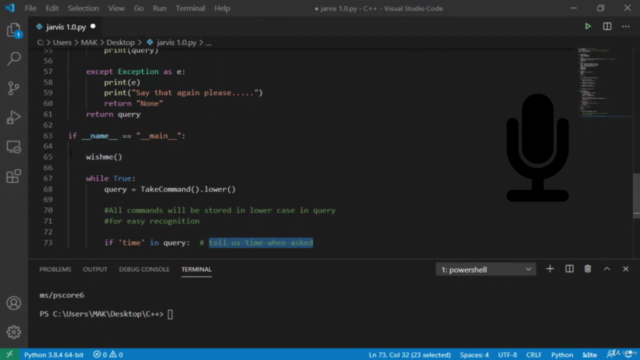The height and width of the screenshot is (360, 640).
Task: Open the Source Control view
Action: [x=13, y=88]
